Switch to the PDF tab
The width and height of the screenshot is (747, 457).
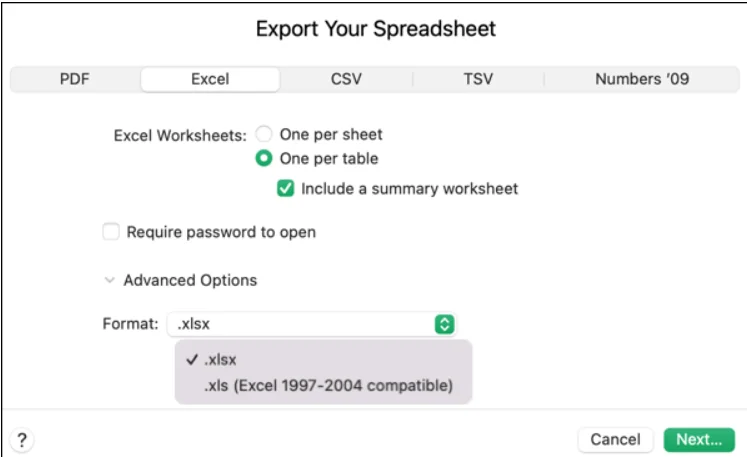75,79
